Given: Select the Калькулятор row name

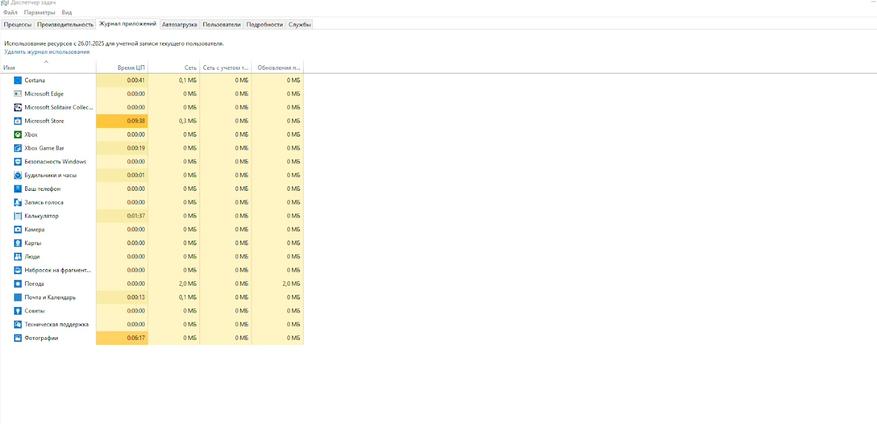Looking at the screenshot, I should pos(41,216).
